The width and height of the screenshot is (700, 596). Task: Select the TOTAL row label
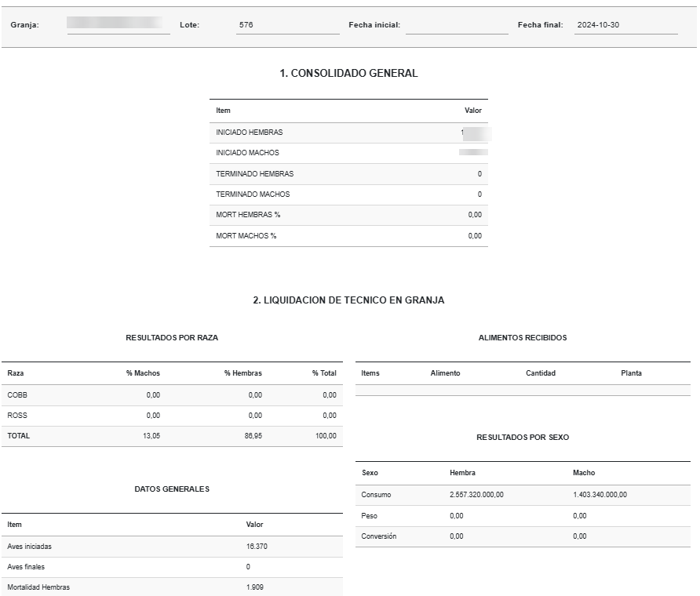(x=18, y=436)
